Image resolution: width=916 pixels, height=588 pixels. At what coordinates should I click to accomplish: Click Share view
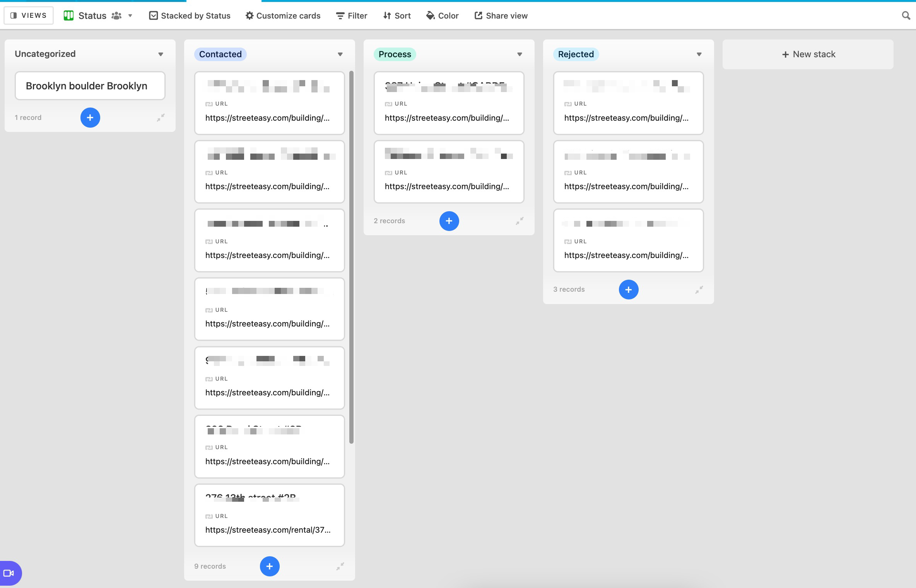[x=501, y=15]
